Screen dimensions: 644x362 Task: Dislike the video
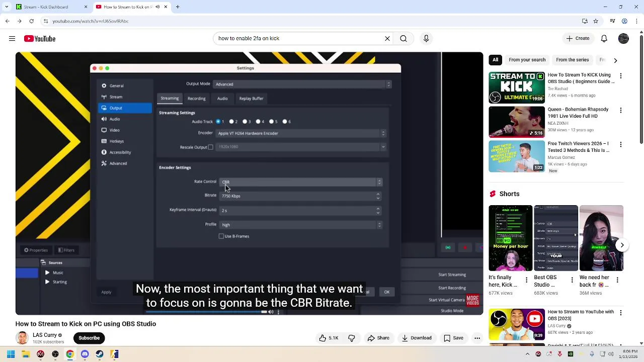[x=352, y=338]
